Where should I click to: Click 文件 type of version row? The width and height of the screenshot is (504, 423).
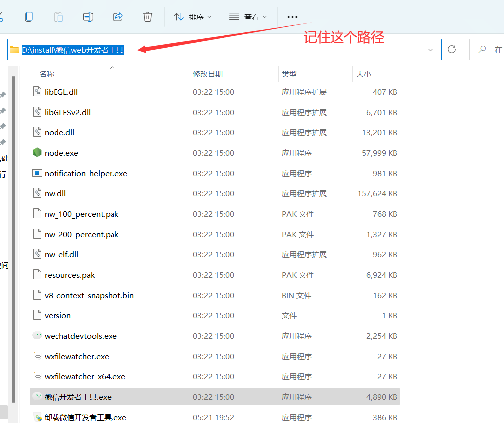point(289,316)
